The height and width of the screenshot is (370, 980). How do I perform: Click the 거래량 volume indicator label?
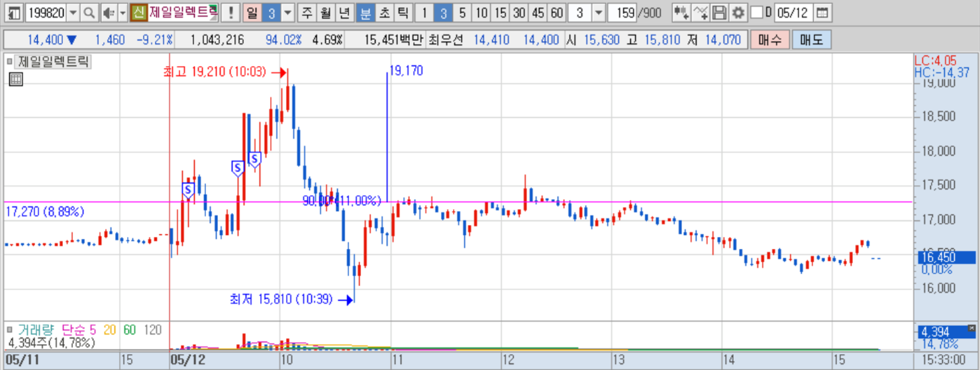tap(36, 329)
